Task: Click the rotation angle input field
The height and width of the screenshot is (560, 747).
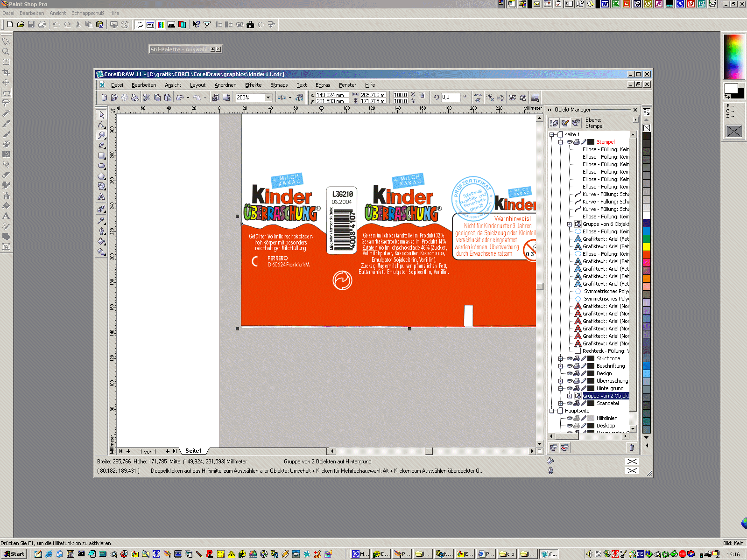Action: [451, 97]
